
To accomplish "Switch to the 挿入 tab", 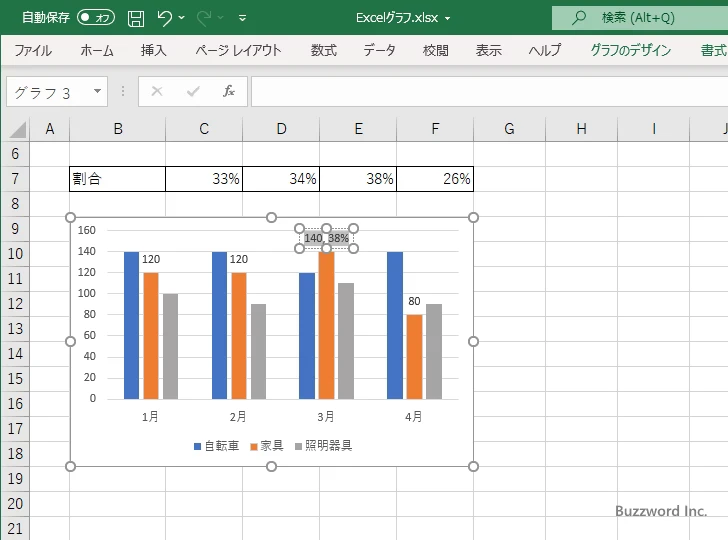I will coord(154,50).
